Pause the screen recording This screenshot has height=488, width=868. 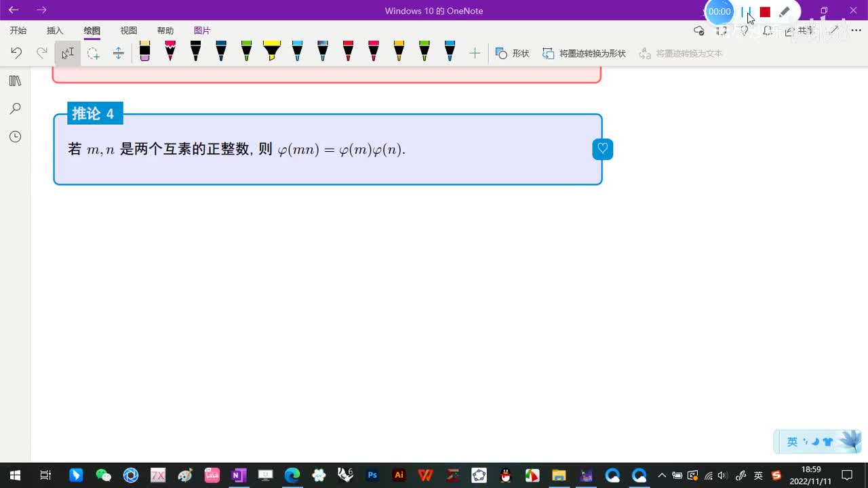point(746,12)
